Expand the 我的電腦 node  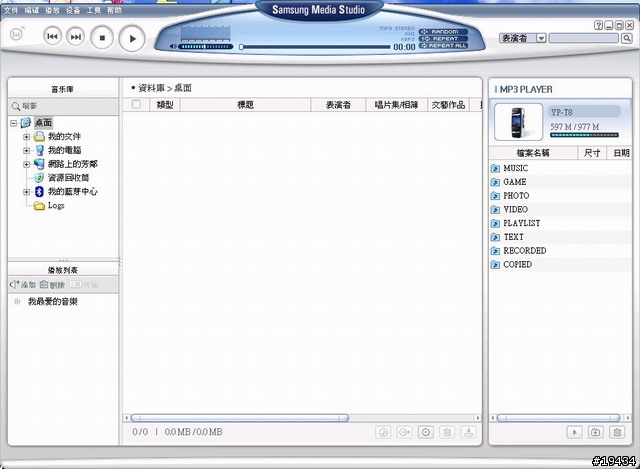[27, 151]
